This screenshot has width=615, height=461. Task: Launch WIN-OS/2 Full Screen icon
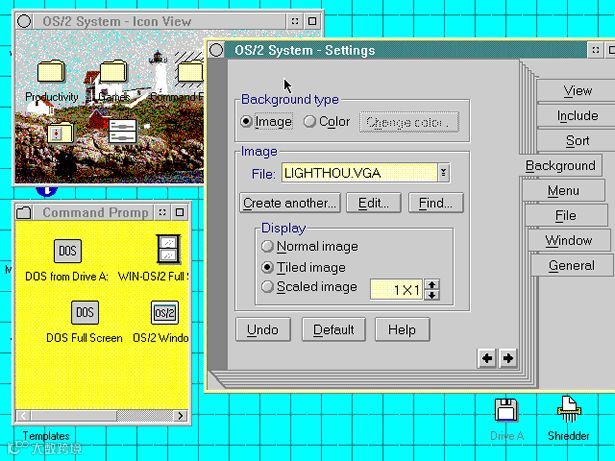(x=168, y=249)
